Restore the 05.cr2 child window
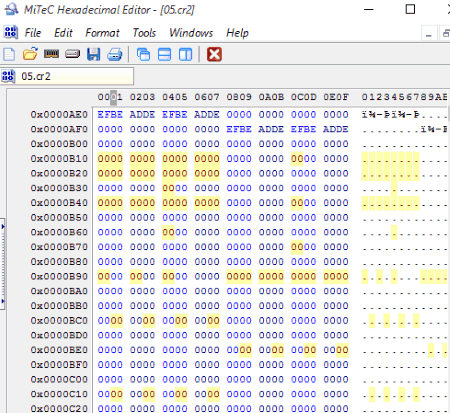 click(446, 34)
